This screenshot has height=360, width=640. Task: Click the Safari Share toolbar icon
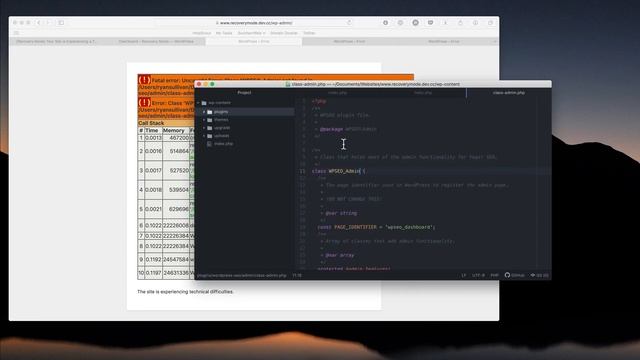point(460,23)
